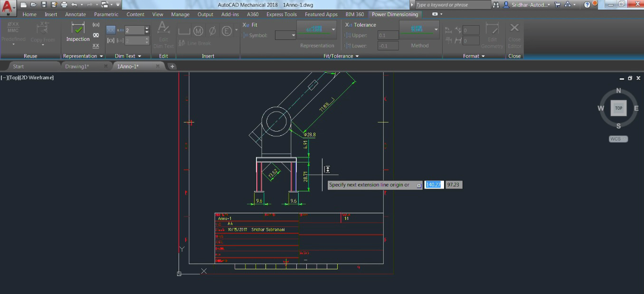Insert the circled E symbol
The height and width of the screenshot is (294, 644).
pyautogui.click(x=227, y=31)
